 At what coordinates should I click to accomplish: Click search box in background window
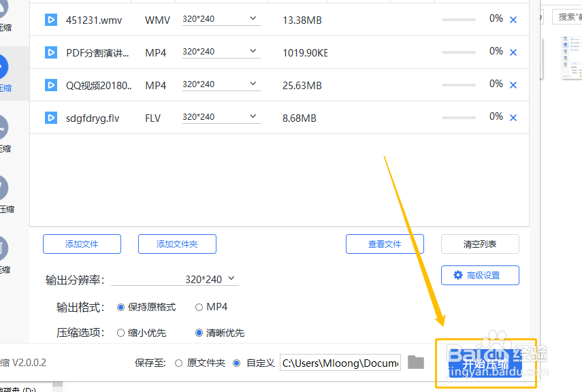coord(567,17)
